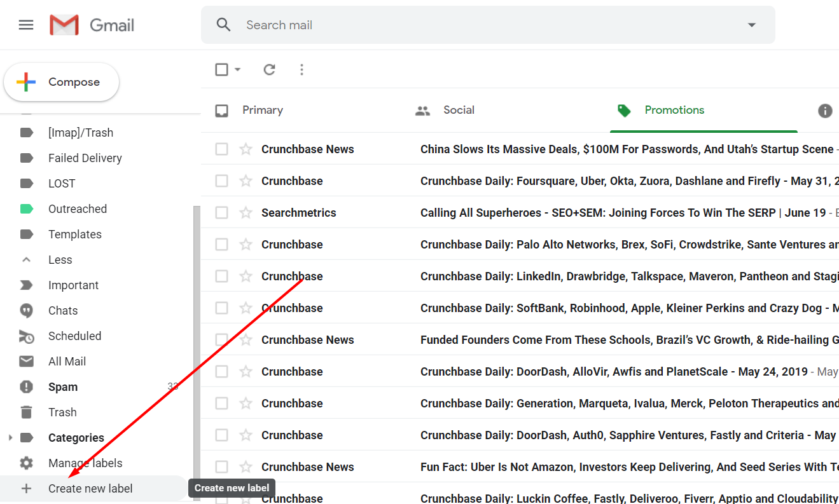
Task: Star the Fun Fact: Uber email
Action: (246, 467)
